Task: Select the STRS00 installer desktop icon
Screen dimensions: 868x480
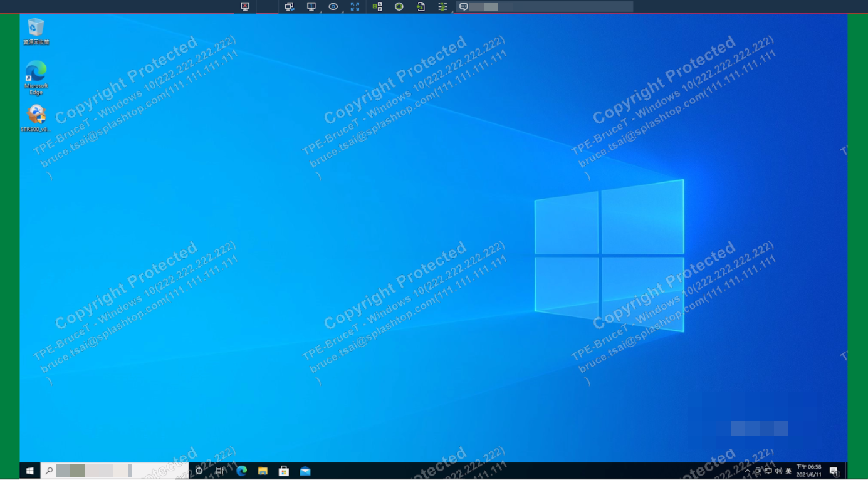Action: (36, 118)
